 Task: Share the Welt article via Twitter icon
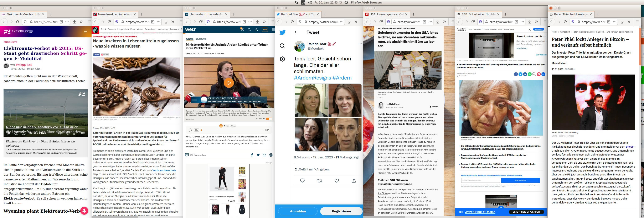point(258,155)
